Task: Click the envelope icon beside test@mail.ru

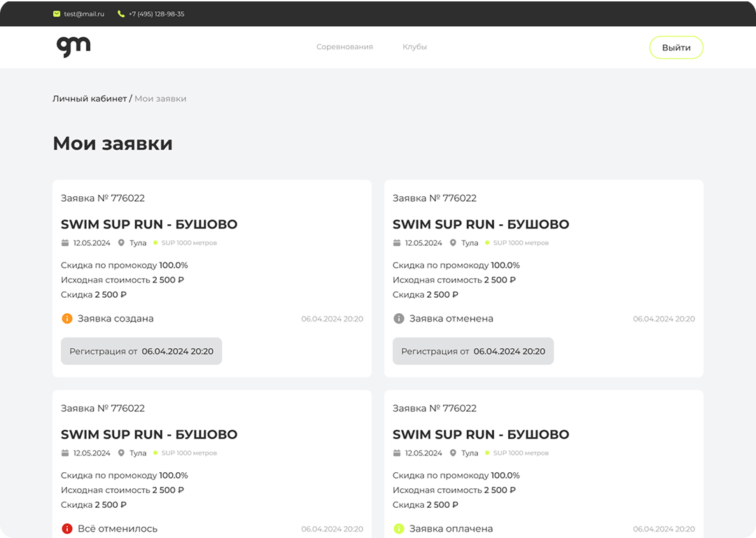Action: pos(57,14)
